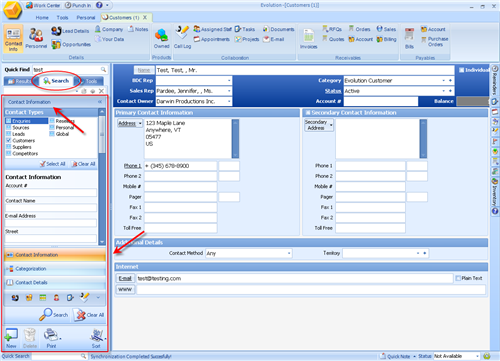Viewport: 500px width, 361px height.
Task: Click Clear All under contact types
Action: (x=84, y=164)
